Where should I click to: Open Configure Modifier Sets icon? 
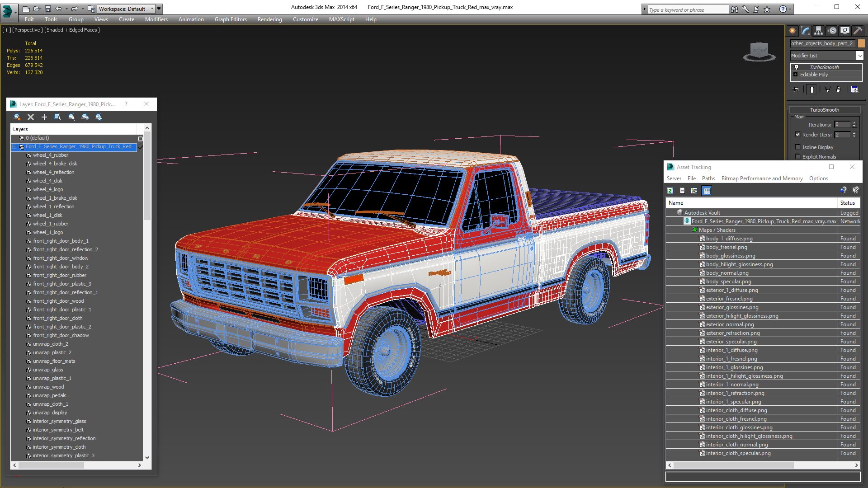click(x=854, y=89)
